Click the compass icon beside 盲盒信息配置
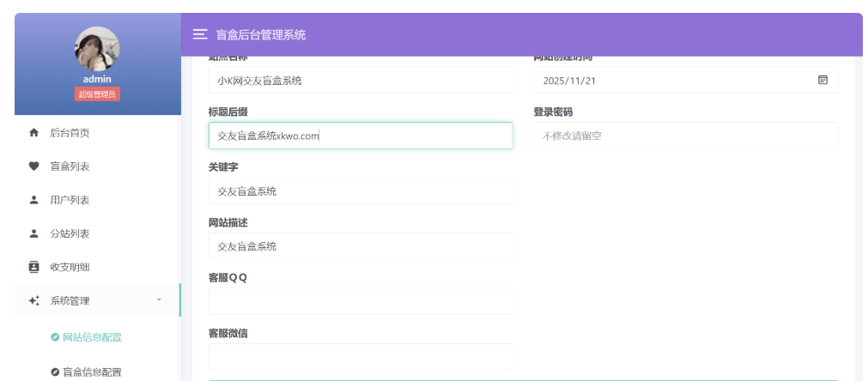The height and width of the screenshot is (381, 868). (x=55, y=372)
